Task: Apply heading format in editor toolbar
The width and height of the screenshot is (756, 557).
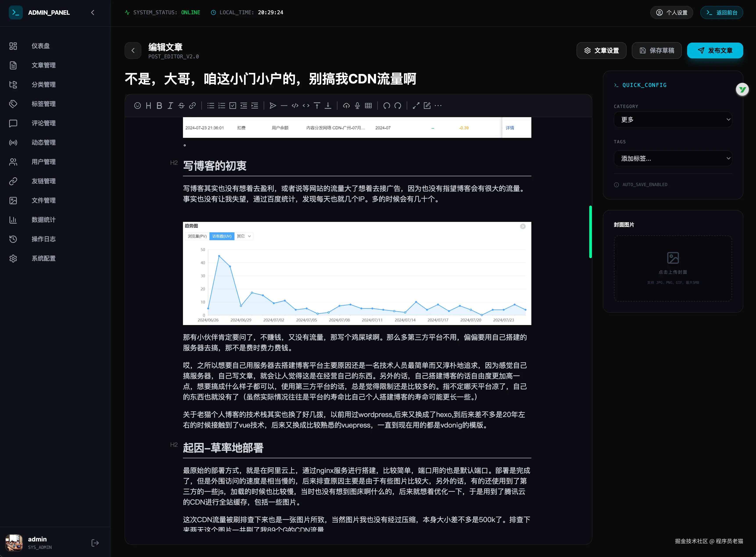Action: (149, 106)
